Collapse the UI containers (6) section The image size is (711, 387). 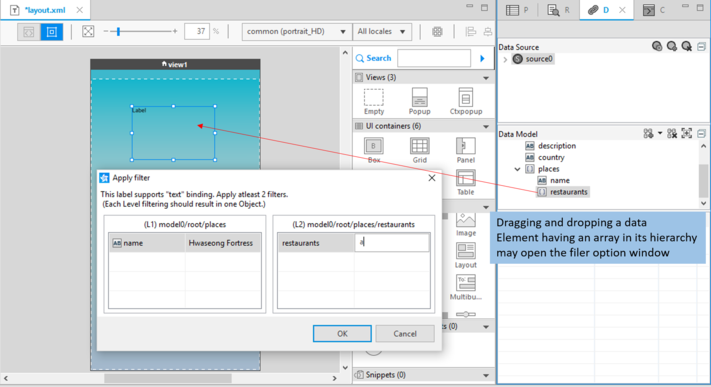[x=486, y=126]
